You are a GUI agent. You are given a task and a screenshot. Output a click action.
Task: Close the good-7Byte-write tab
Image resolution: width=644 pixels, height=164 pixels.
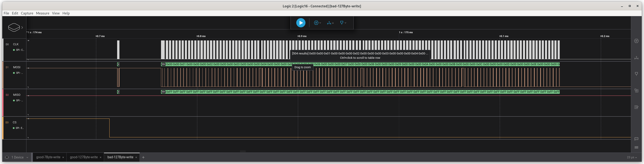click(x=63, y=157)
